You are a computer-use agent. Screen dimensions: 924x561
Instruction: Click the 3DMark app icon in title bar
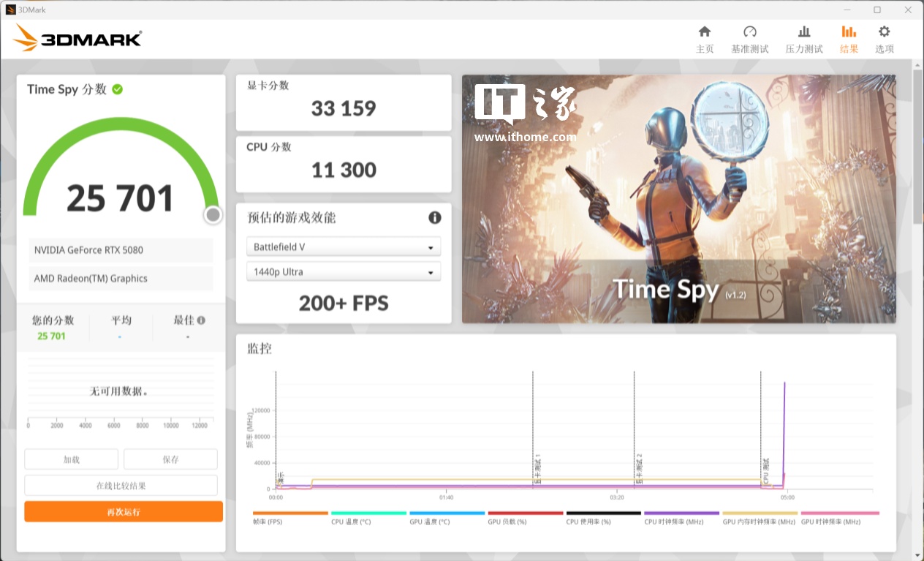[10, 10]
